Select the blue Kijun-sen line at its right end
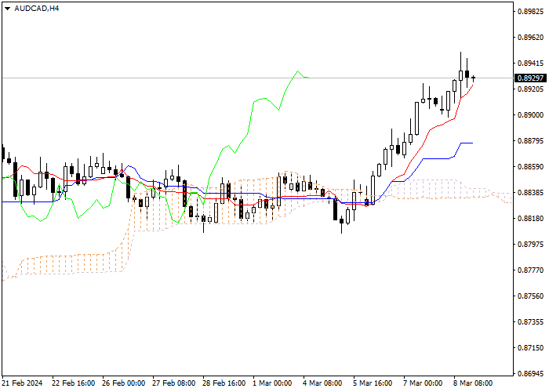549x392 pixels. [472, 143]
